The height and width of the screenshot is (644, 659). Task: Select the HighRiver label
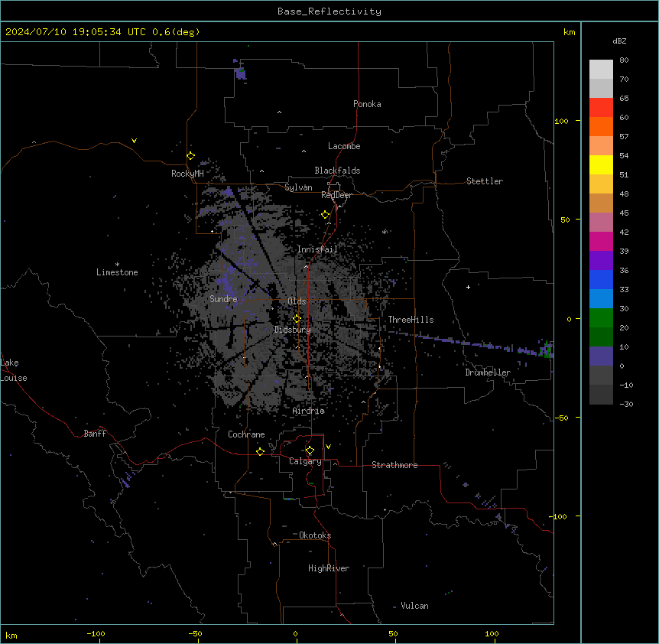pyautogui.click(x=329, y=568)
